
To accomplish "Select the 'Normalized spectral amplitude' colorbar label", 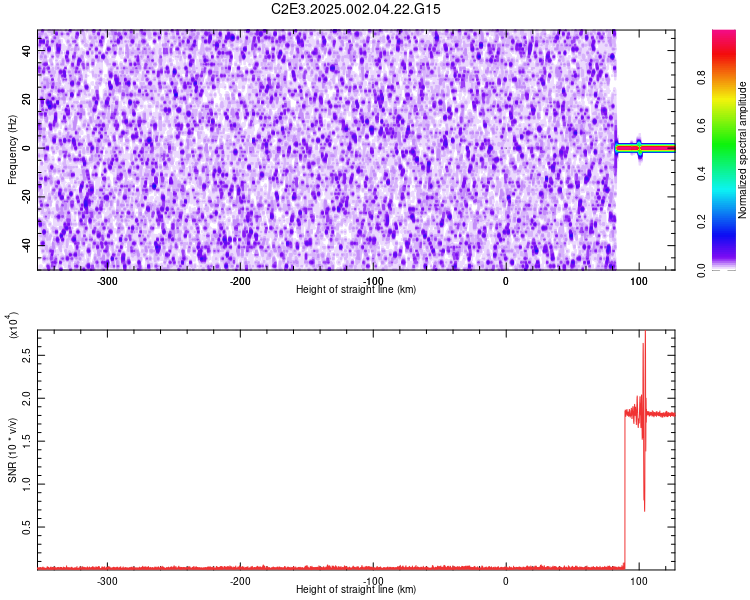I will pyautogui.click(x=742, y=150).
